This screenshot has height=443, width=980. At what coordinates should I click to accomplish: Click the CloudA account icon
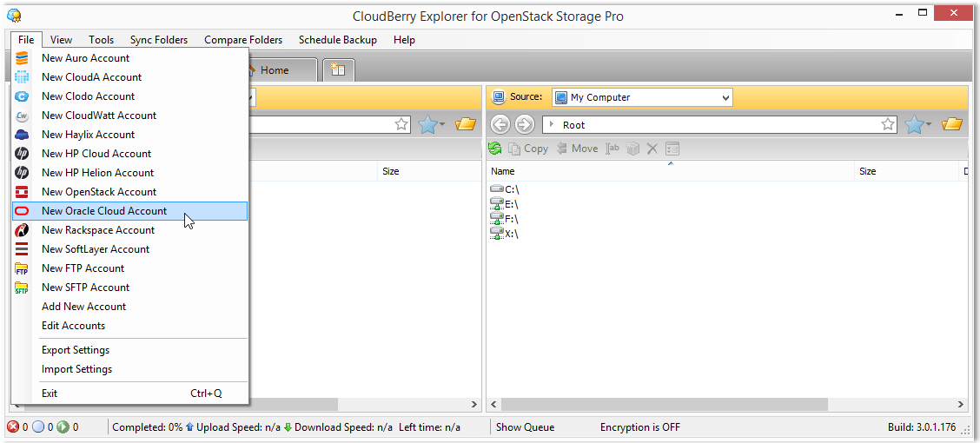pyautogui.click(x=22, y=77)
